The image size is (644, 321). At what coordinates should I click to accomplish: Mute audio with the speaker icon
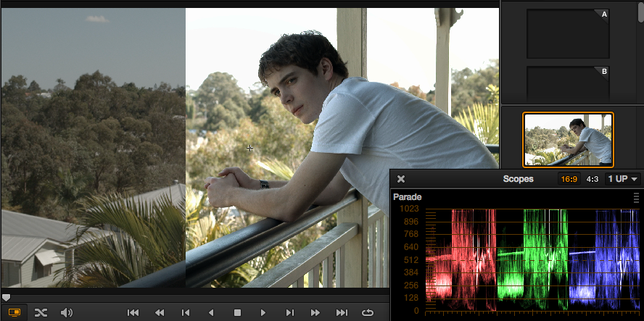(x=66, y=312)
